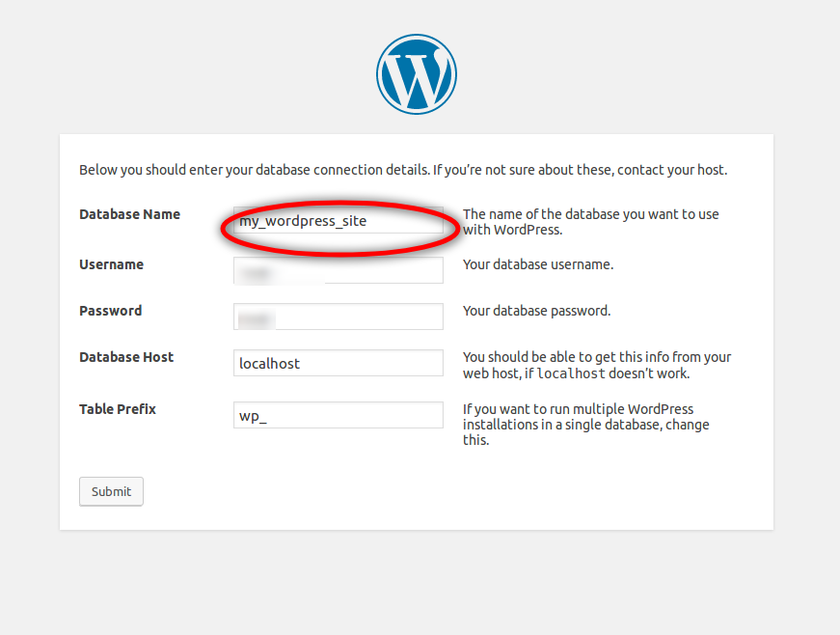
Task: Click the intro sentence about database connection details
Action: pos(403,170)
